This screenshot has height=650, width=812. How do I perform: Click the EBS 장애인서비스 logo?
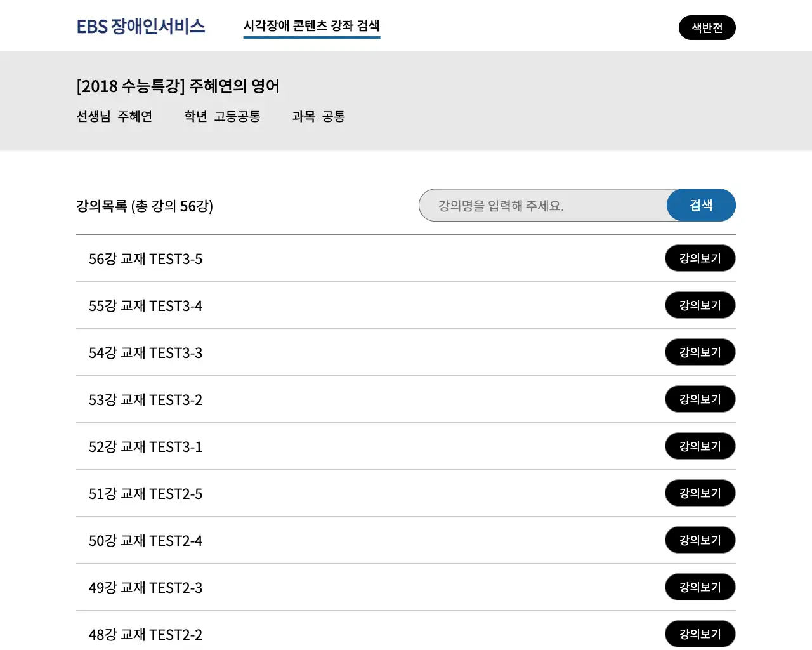[141, 27]
